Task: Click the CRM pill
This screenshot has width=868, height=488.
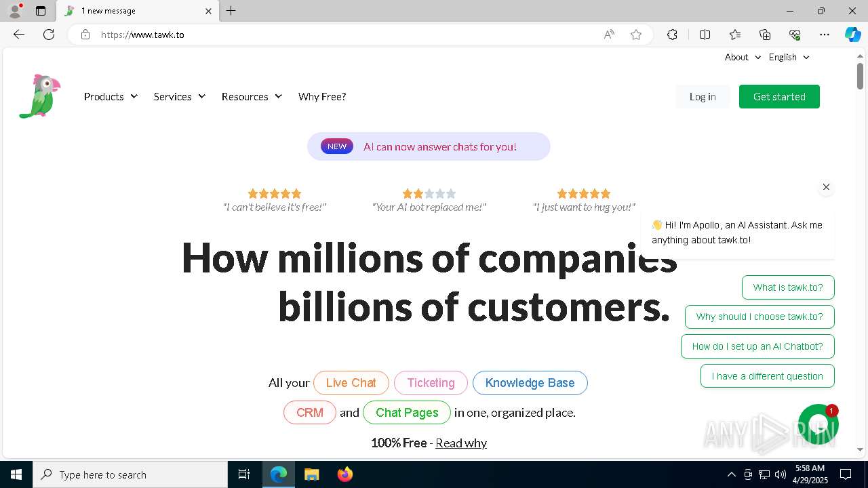Action: [310, 413]
